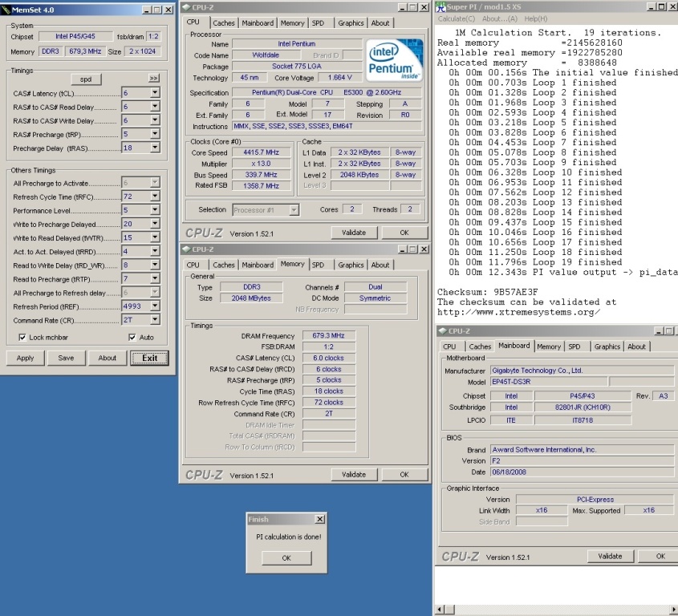Click Super PI horizontal scrollbar left arrow
This screenshot has width=678, height=616.
[x=440, y=610]
